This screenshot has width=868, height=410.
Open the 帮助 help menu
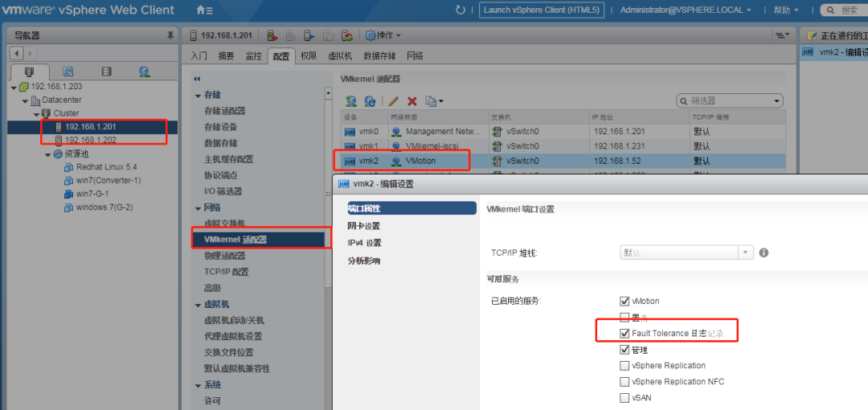[786, 10]
